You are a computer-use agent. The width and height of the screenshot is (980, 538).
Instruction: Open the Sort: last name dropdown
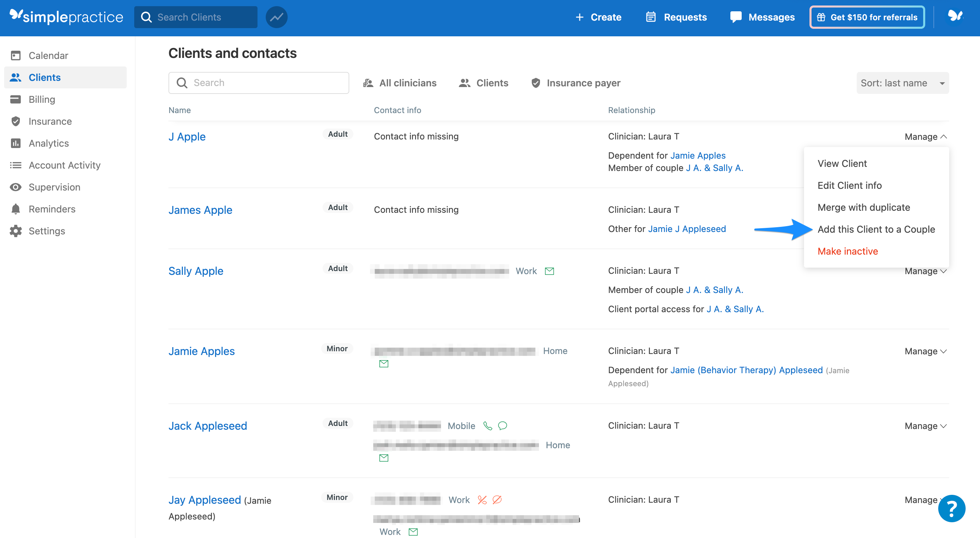pos(903,83)
